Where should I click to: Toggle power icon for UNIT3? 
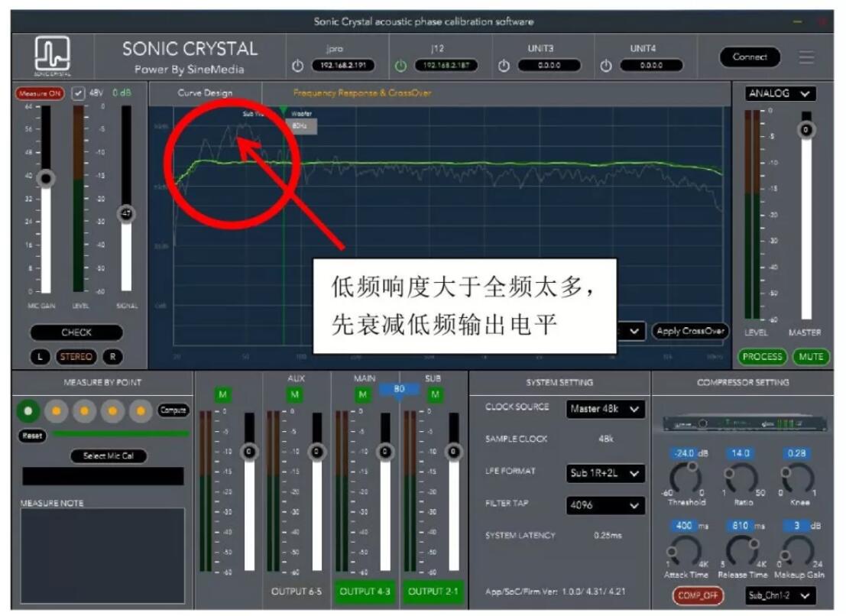pyautogui.click(x=504, y=66)
